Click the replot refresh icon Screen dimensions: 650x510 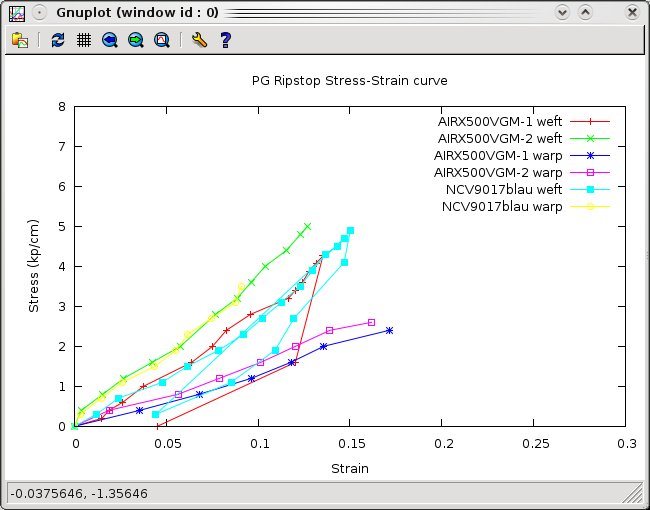[58, 40]
